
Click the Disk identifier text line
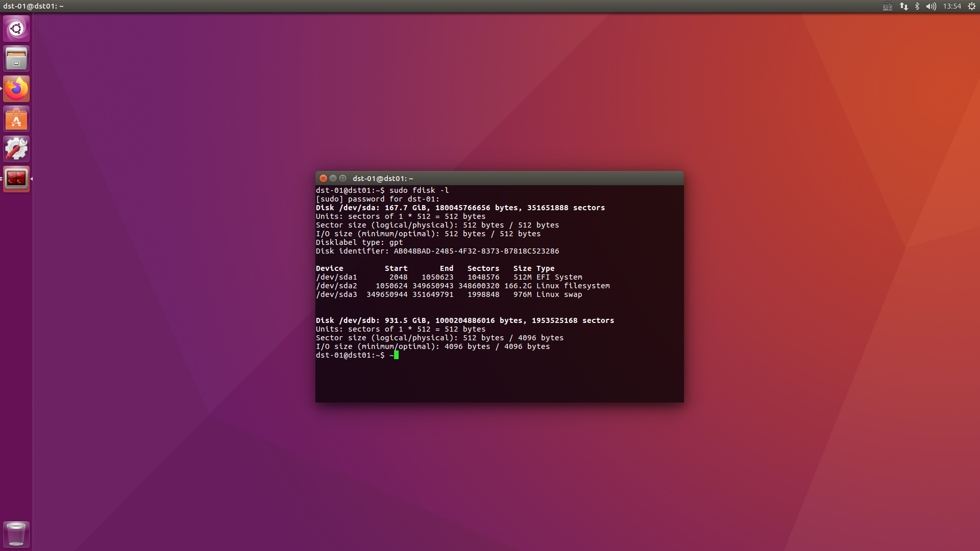pos(437,251)
